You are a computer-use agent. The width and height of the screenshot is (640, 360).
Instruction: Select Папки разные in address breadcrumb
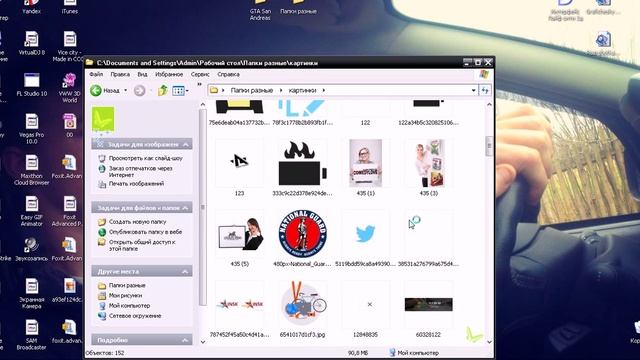tap(251, 90)
